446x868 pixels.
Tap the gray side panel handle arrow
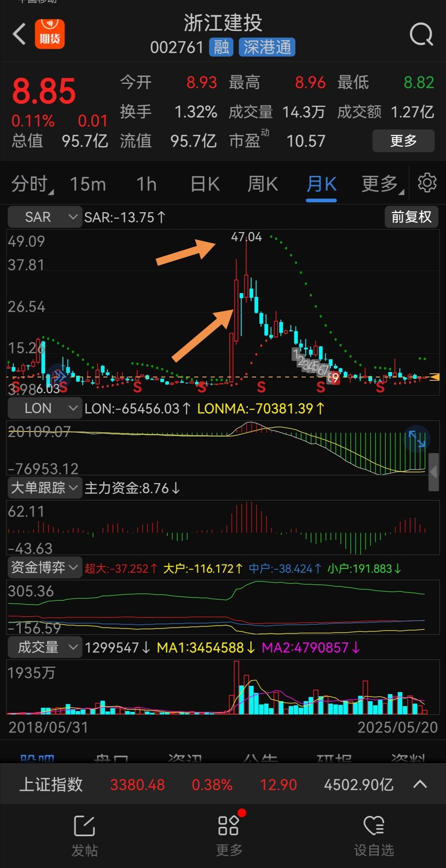433,472
